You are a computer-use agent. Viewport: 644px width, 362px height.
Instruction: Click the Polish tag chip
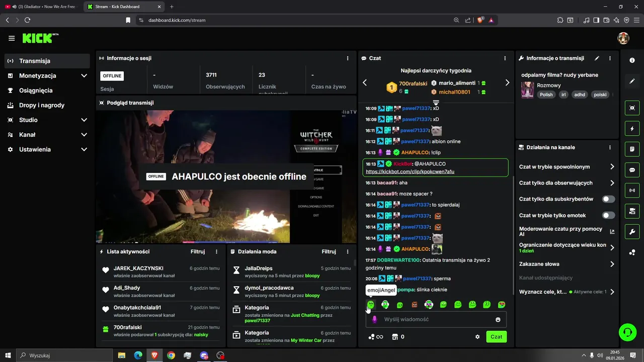(546, 95)
